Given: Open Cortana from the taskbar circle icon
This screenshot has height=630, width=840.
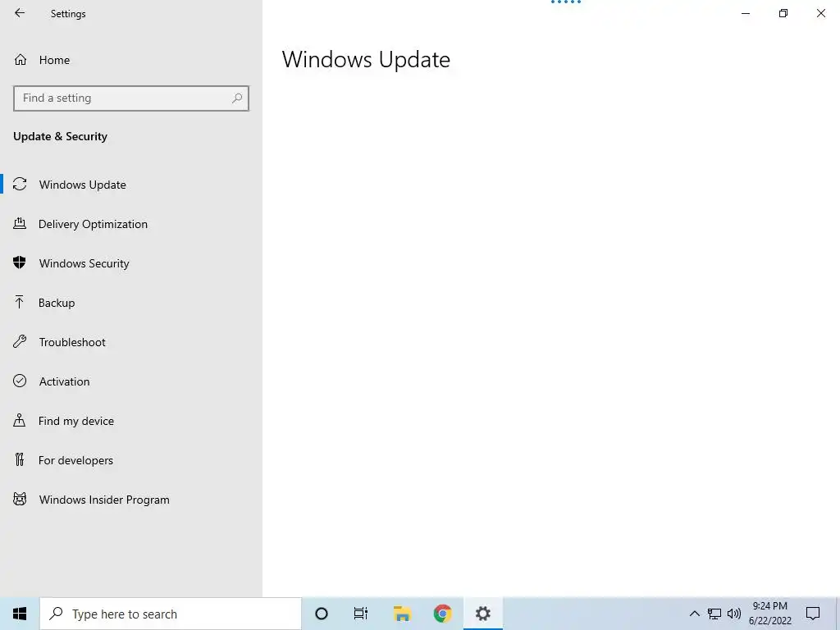Looking at the screenshot, I should coord(322,614).
